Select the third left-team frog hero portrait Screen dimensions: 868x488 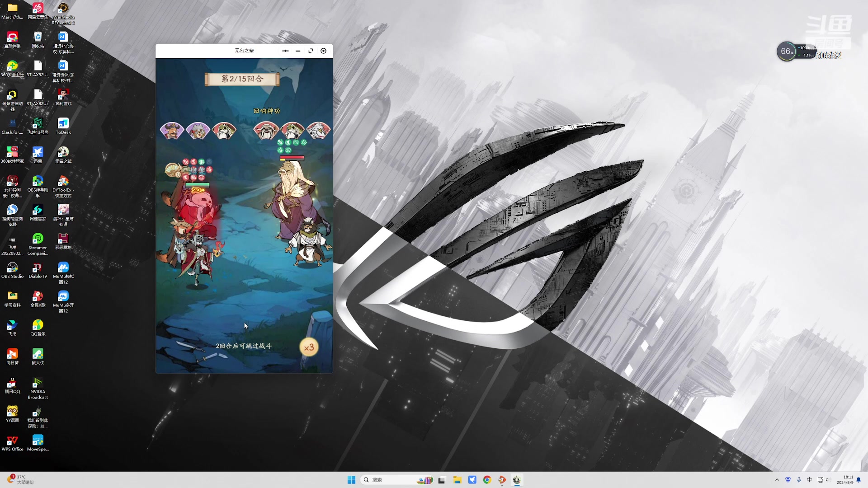(x=224, y=130)
